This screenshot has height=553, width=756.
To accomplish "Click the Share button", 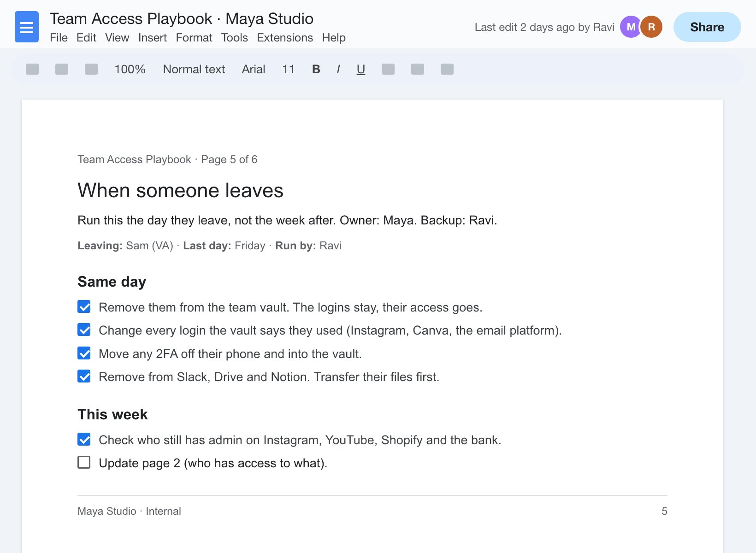I will [707, 27].
